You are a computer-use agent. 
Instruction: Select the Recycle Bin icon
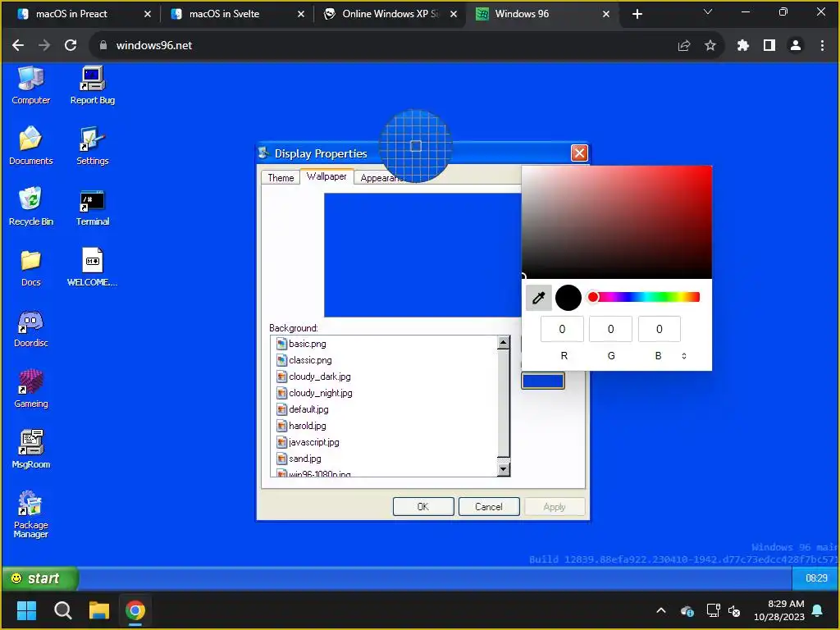[x=30, y=207]
